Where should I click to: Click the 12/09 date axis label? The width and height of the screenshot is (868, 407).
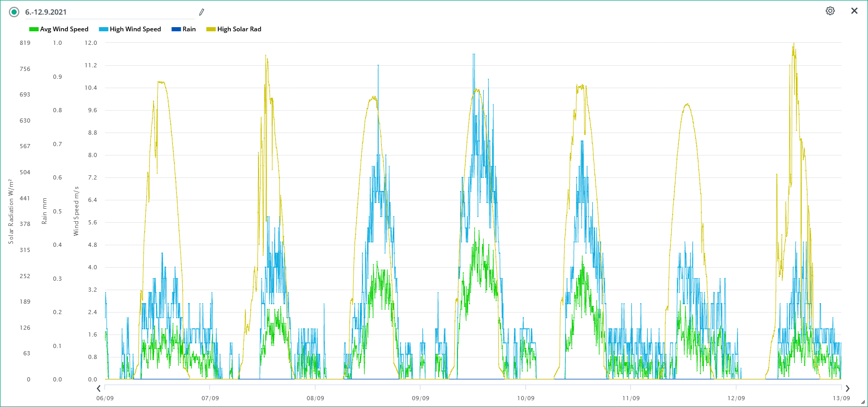click(x=736, y=398)
